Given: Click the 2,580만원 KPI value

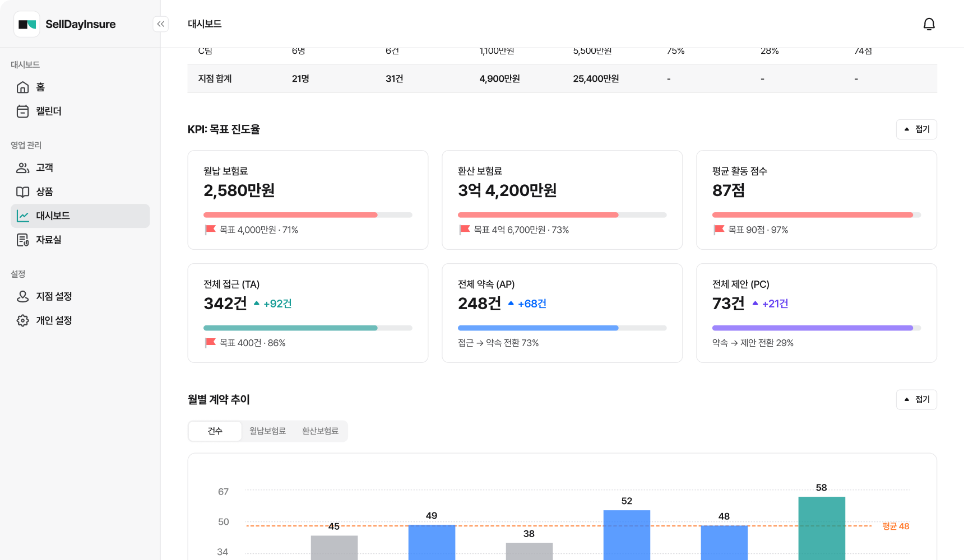Looking at the screenshot, I should tap(239, 190).
